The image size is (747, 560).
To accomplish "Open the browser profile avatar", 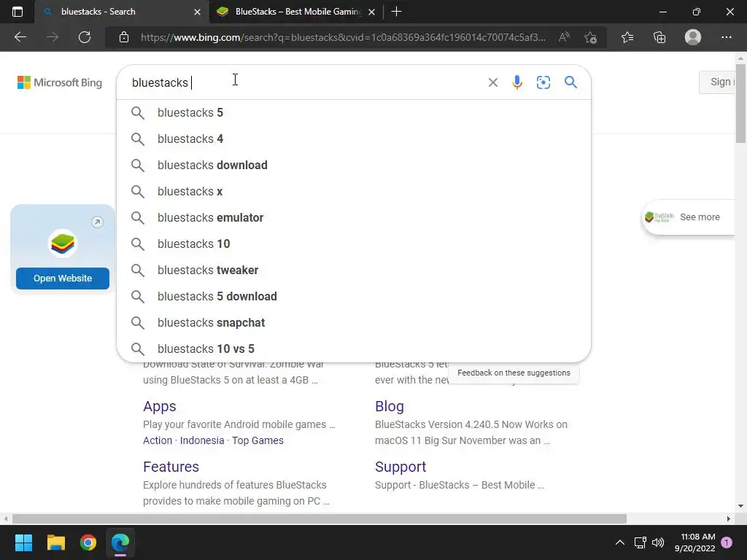I will [x=693, y=37].
